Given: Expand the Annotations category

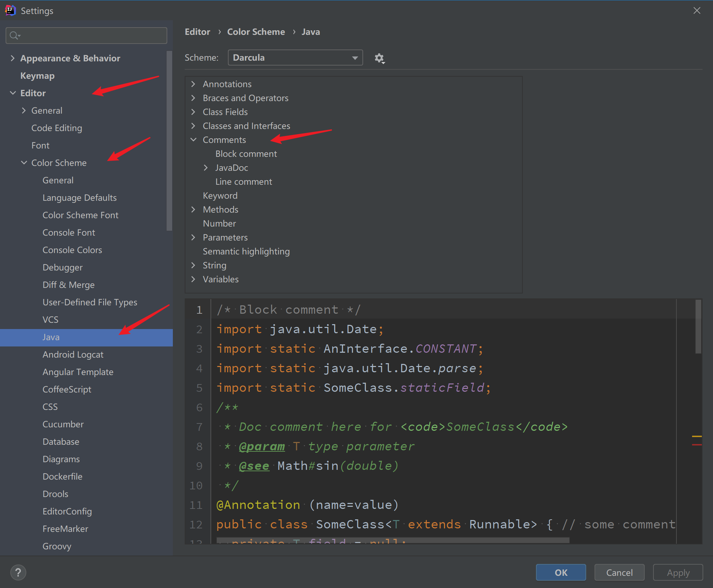Looking at the screenshot, I should (x=193, y=84).
